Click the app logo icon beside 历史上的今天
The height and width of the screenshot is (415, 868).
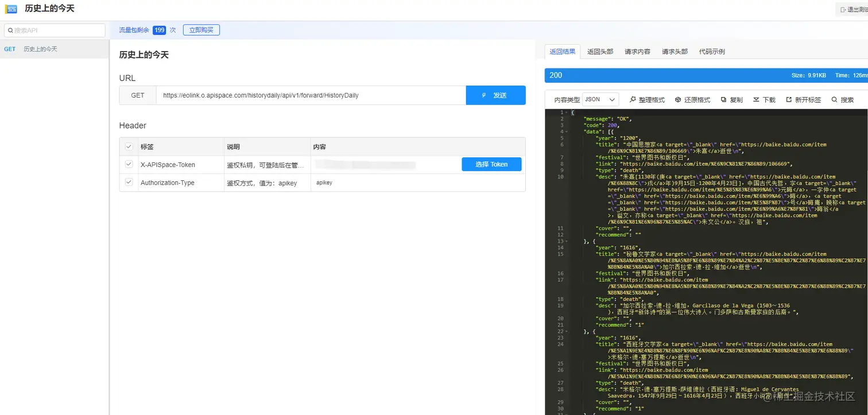coord(11,9)
